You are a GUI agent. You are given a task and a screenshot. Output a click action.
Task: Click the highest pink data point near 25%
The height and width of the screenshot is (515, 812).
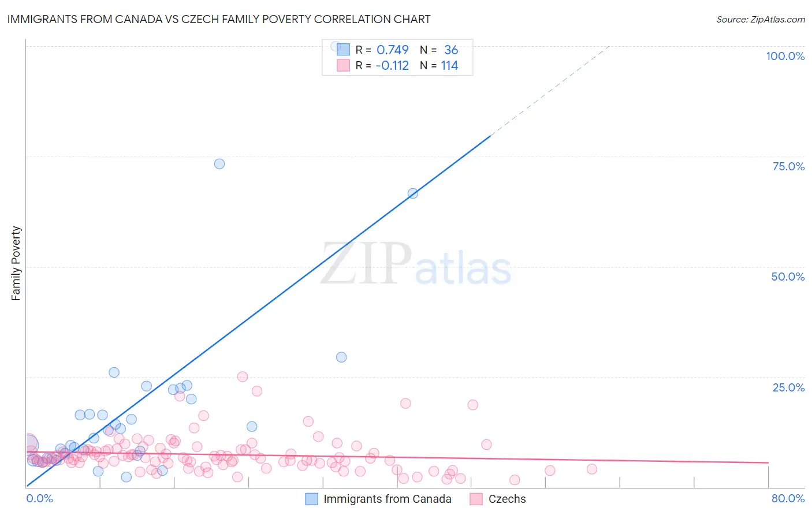[243, 376]
